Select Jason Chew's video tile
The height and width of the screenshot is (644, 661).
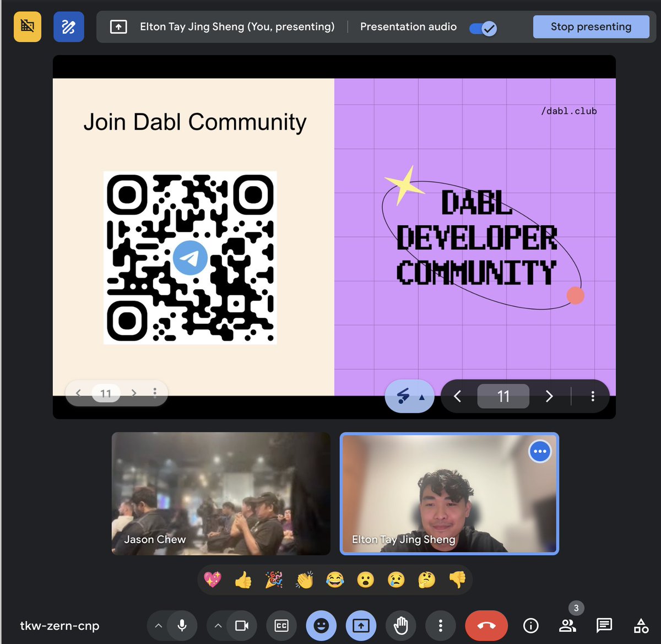click(x=221, y=493)
